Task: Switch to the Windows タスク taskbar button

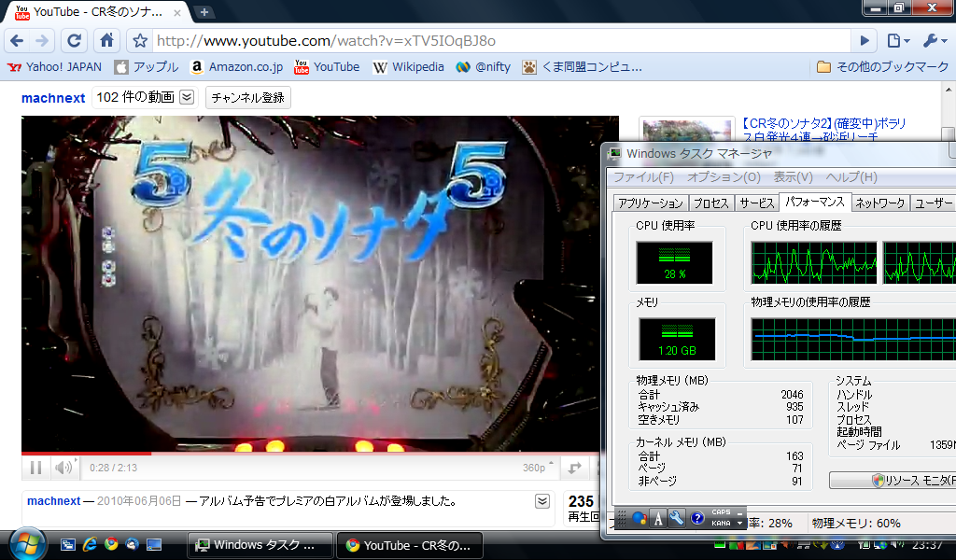Action: point(260,545)
